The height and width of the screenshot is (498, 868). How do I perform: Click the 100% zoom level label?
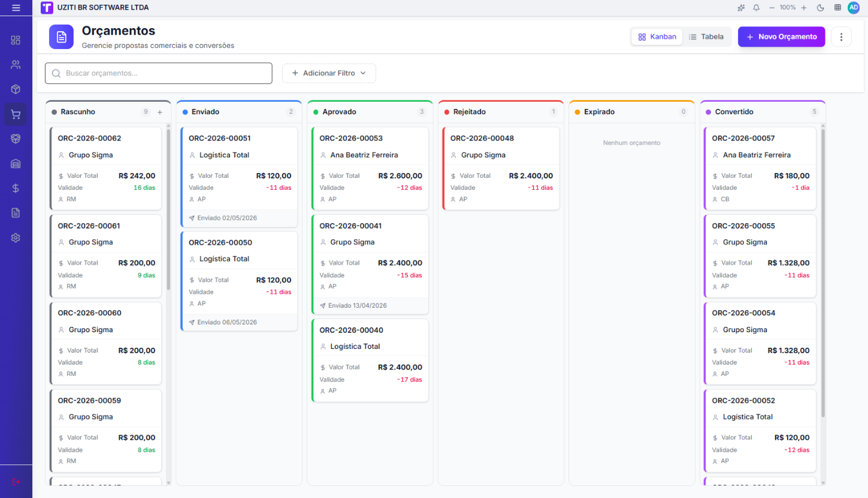[788, 8]
